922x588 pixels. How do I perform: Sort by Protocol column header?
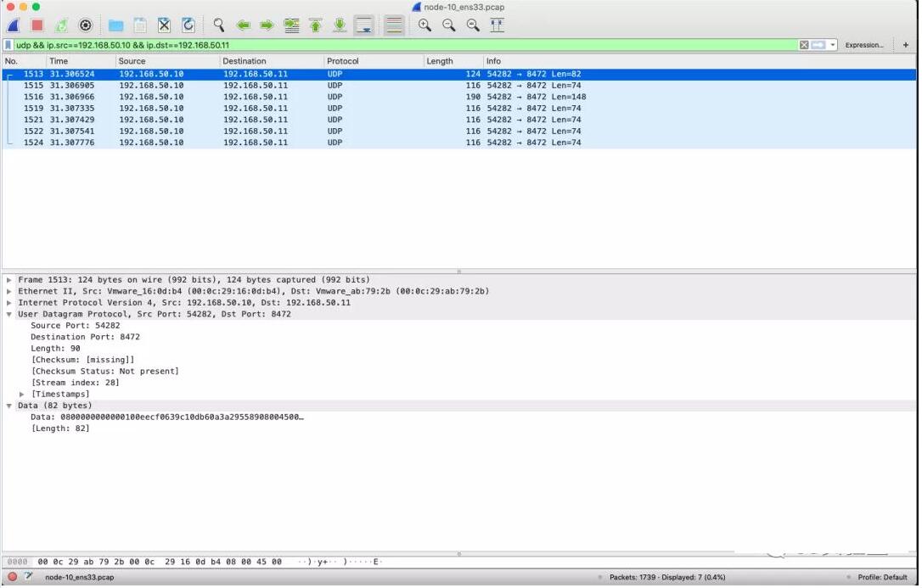(x=374, y=61)
